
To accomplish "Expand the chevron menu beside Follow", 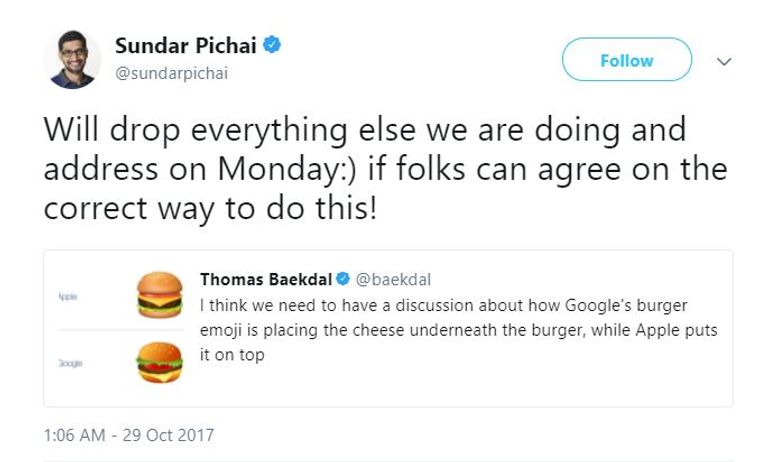I will click(725, 61).
